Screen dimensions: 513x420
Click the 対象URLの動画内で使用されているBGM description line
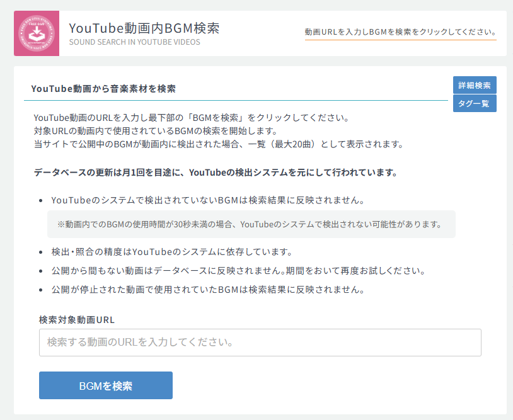pyautogui.click(x=156, y=131)
